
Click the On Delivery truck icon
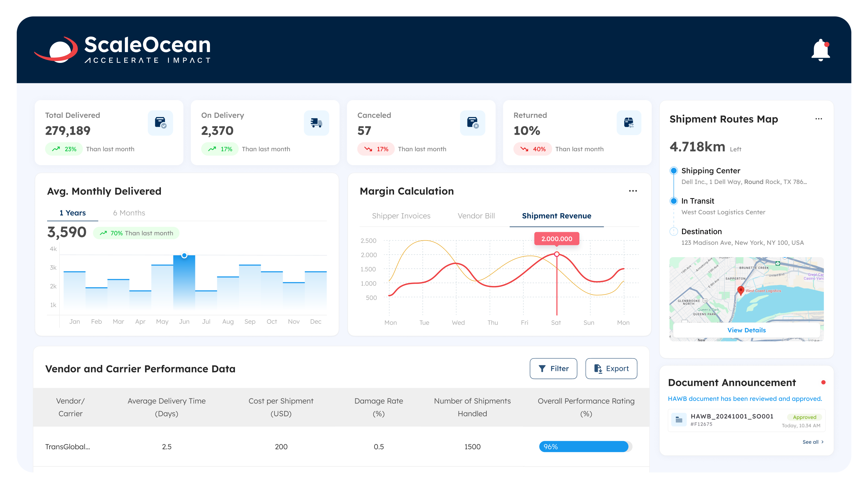(316, 123)
